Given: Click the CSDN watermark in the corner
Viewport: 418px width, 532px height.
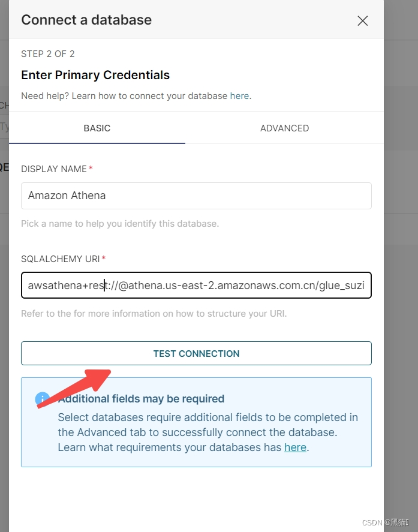Looking at the screenshot, I should 386,522.
